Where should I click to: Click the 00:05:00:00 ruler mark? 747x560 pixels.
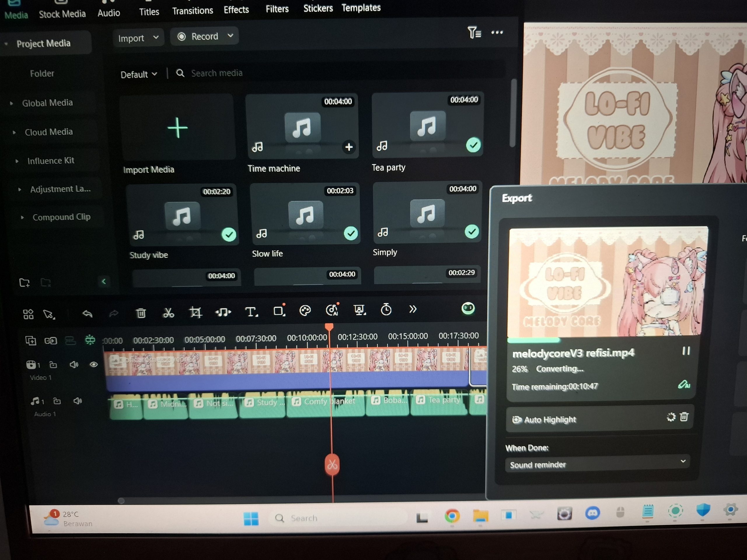[x=205, y=339]
